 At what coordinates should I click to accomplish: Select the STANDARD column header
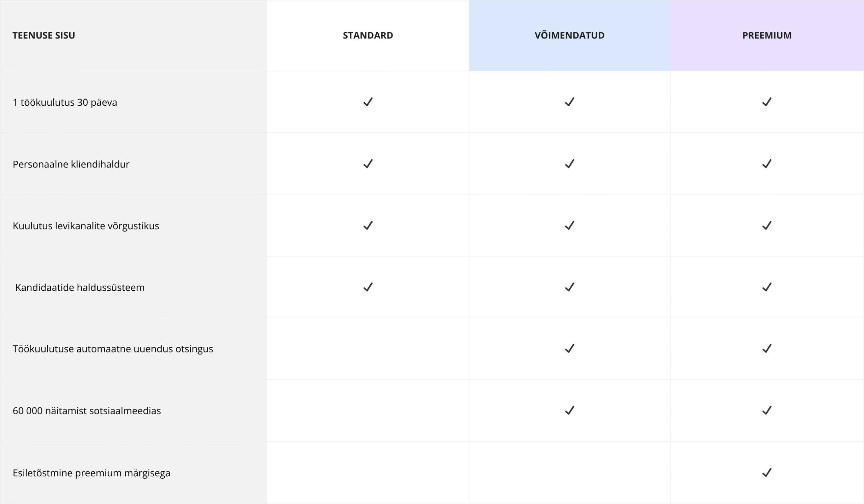(368, 35)
